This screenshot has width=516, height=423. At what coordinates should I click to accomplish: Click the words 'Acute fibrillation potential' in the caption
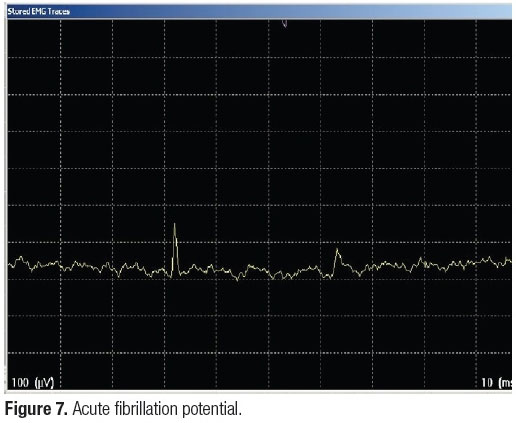click(157, 409)
